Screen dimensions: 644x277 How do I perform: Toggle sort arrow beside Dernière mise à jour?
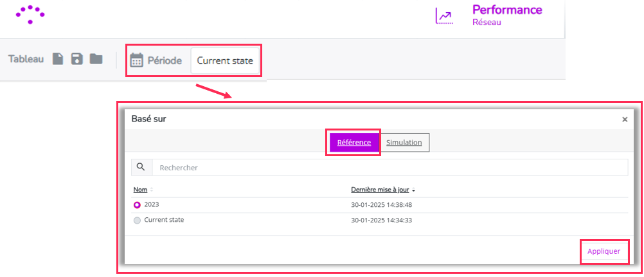click(x=414, y=190)
